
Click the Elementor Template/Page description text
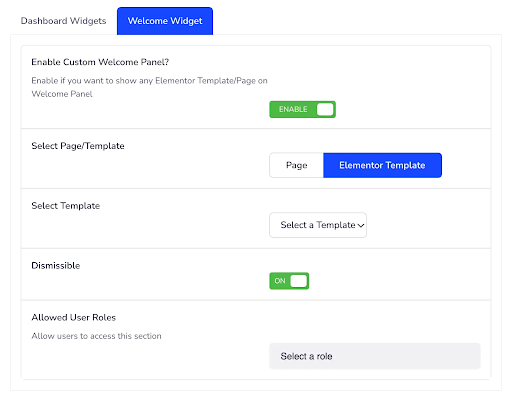tap(149, 87)
